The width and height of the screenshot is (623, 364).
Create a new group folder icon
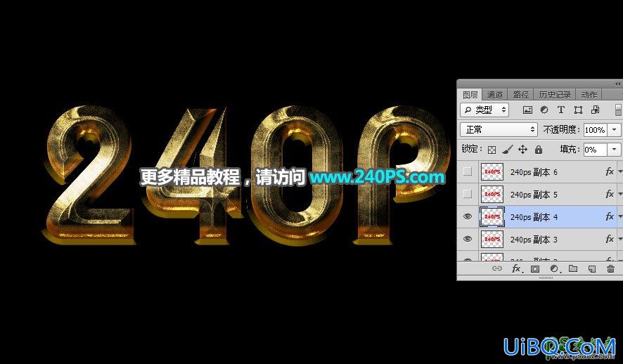(x=573, y=268)
